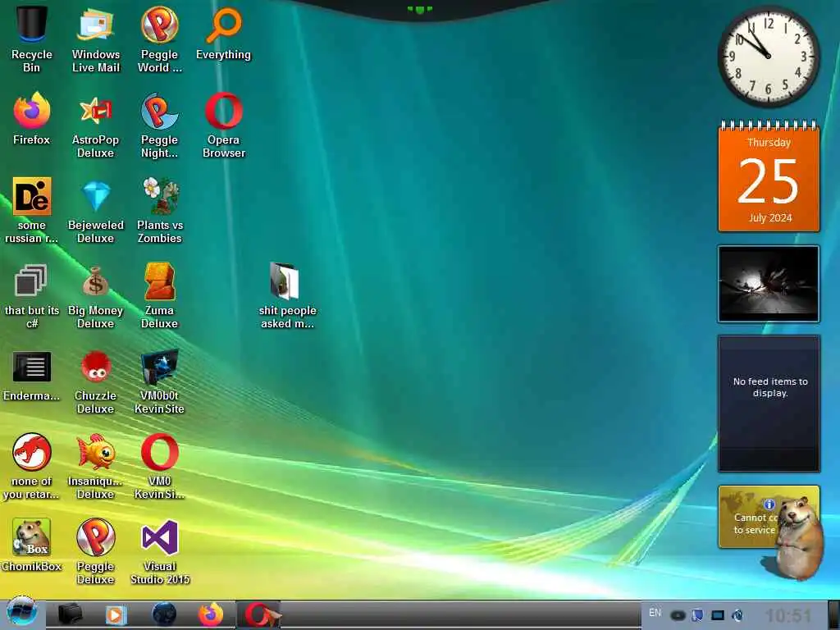Open the shield tray icon
Image resolution: width=840 pixels, height=630 pixels.
coord(697,615)
